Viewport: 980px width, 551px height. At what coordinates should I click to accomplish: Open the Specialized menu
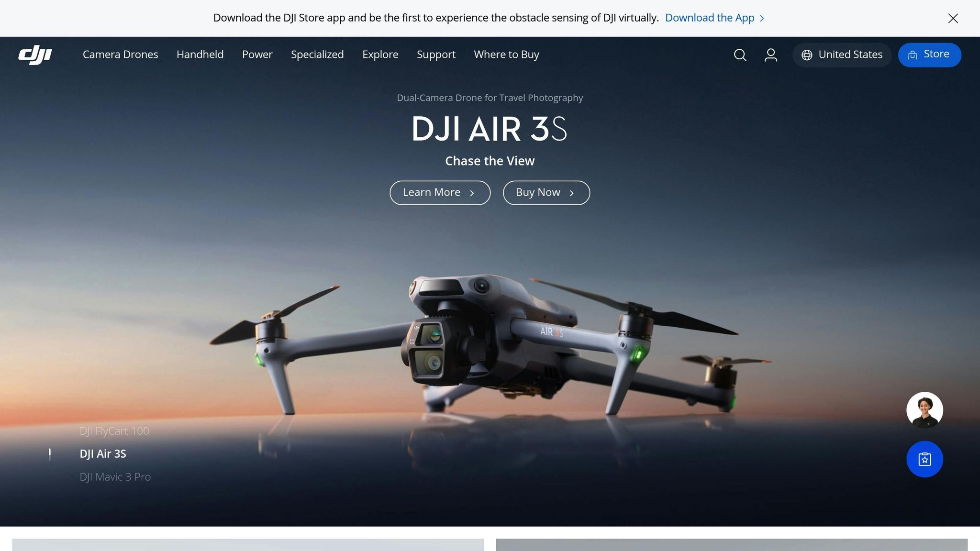click(x=317, y=55)
